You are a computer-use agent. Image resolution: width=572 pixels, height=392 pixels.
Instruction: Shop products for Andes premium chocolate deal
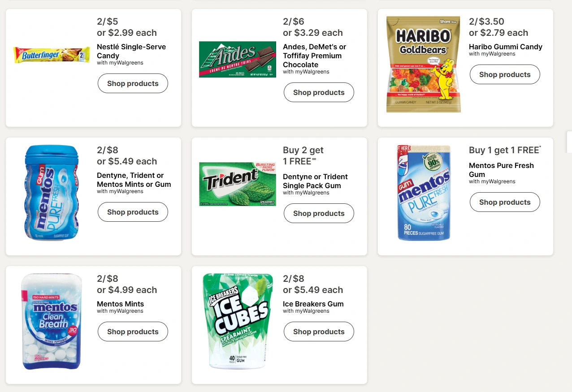click(319, 93)
